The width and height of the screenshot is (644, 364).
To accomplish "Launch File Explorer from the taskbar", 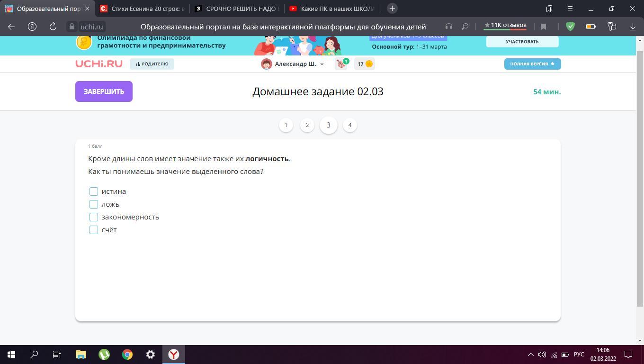I will point(81,355).
